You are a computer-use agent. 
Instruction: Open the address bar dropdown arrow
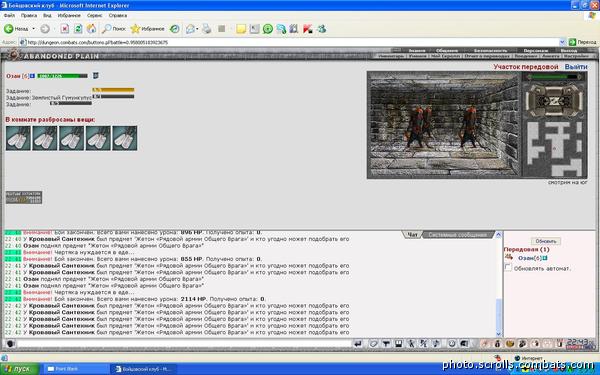562,42
